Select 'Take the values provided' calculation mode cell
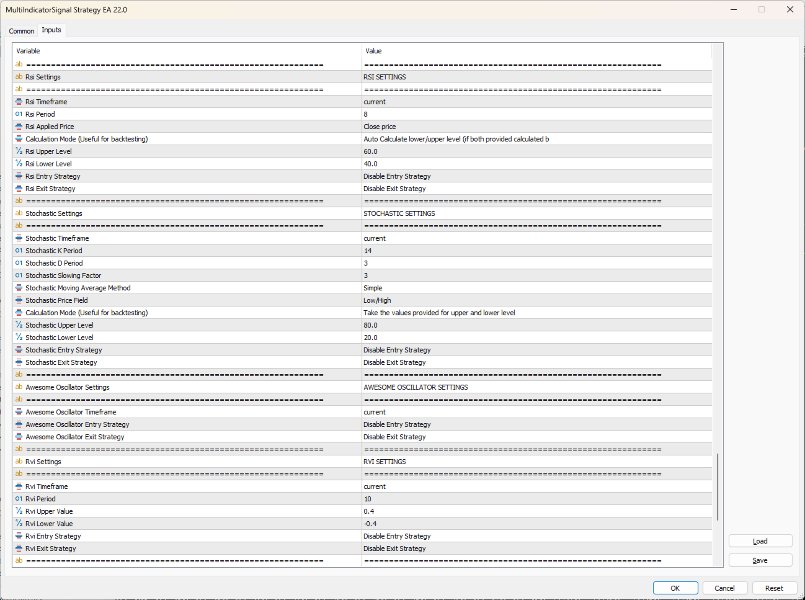Viewport: 805px width, 600px height. 536,313
